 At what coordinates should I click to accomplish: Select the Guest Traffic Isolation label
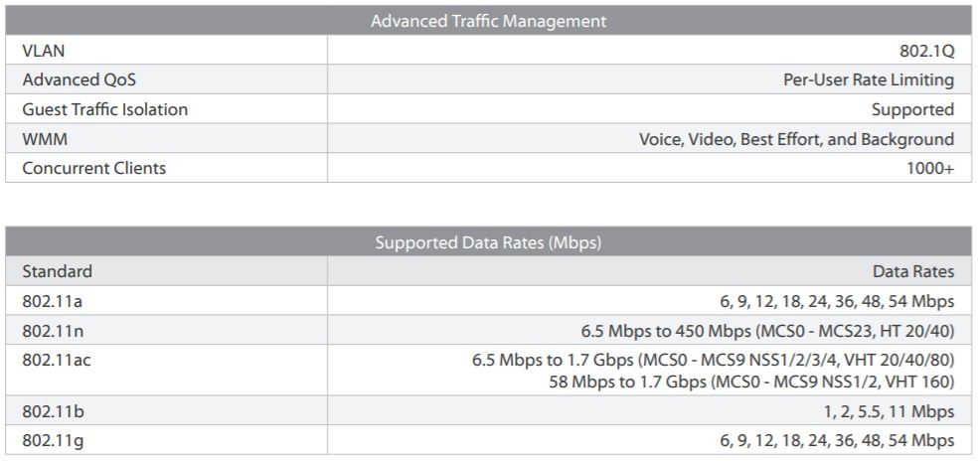pos(104,109)
